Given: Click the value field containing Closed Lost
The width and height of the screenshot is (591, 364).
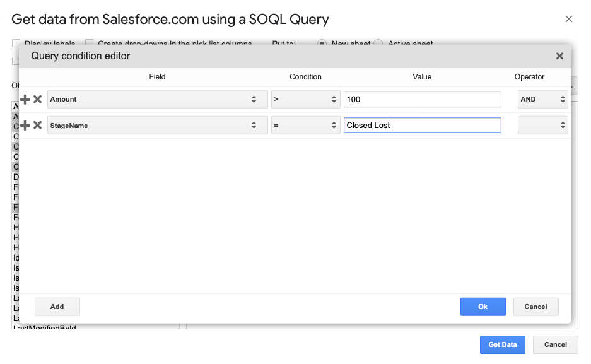Looking at the screenshot, I should point(423,125).
